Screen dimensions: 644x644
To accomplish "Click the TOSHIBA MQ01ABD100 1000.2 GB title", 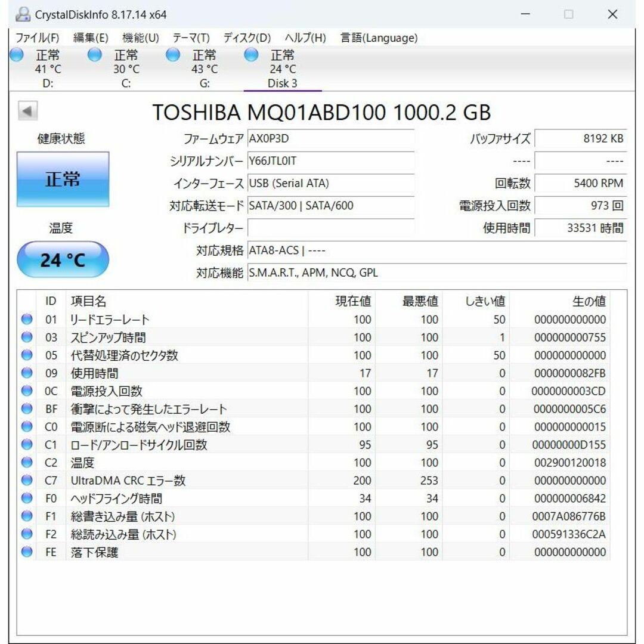I will click(x=321, y=112).
